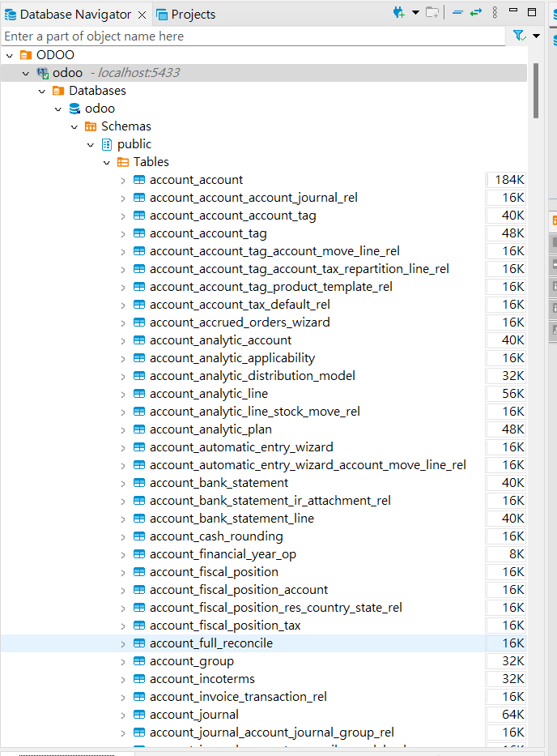Viewport: 557px width, 756px height.
Task: Click the Tables folder icon
Action: 123,162
